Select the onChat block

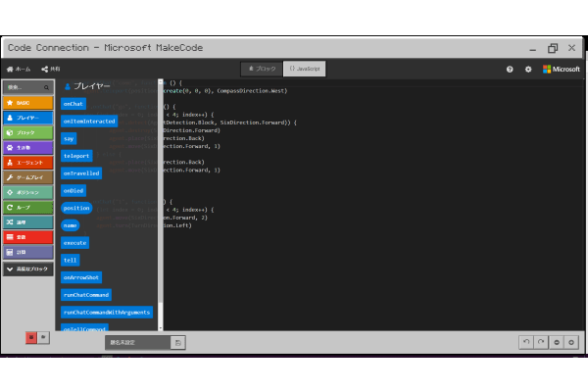[73, 104]
